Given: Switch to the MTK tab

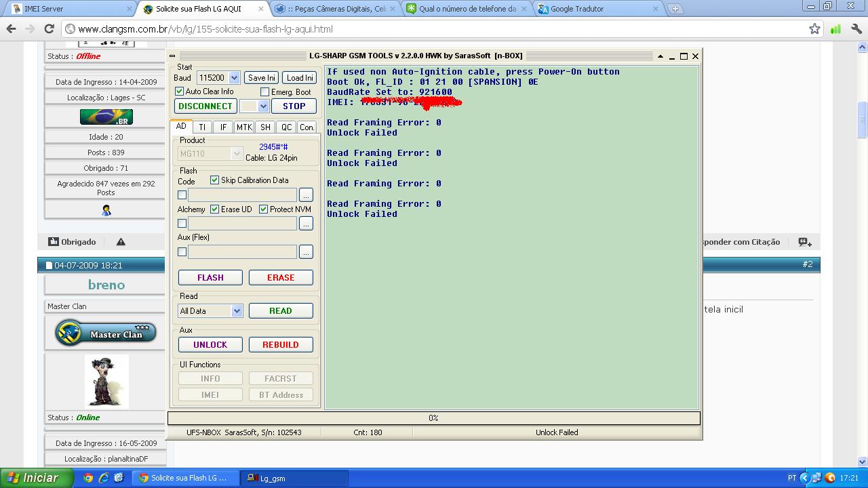Looking at the screenshot, I should click(x=244, y=127).
